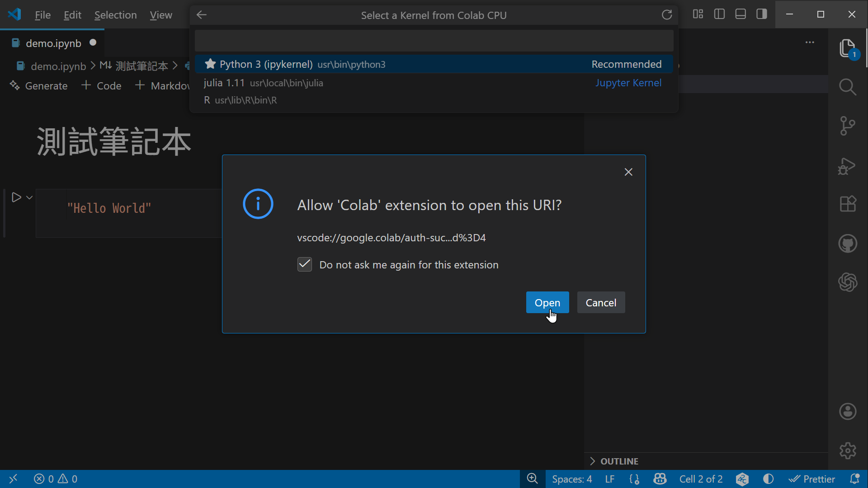Click Cancel in the URI dialog

coord(601,302)
